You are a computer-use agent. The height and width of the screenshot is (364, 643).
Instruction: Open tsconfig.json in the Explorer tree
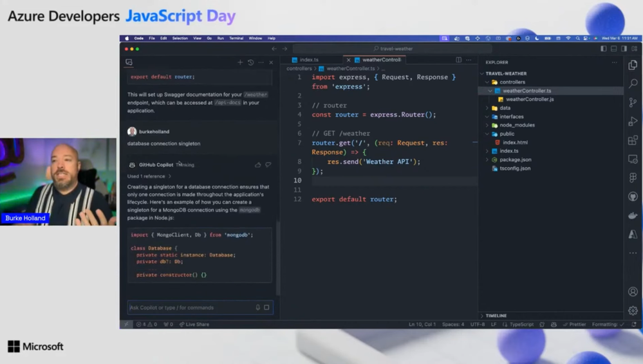515,168
